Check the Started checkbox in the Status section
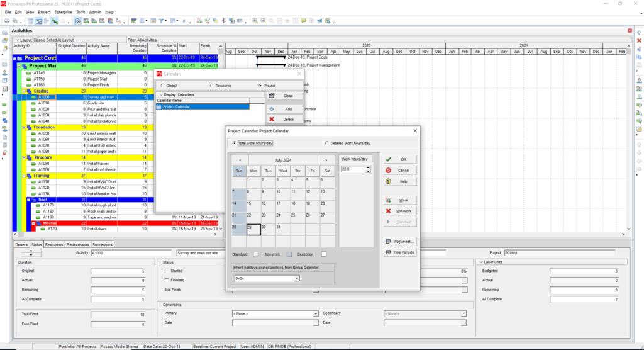Screen dimensions: 644x350 click(167, 271)
